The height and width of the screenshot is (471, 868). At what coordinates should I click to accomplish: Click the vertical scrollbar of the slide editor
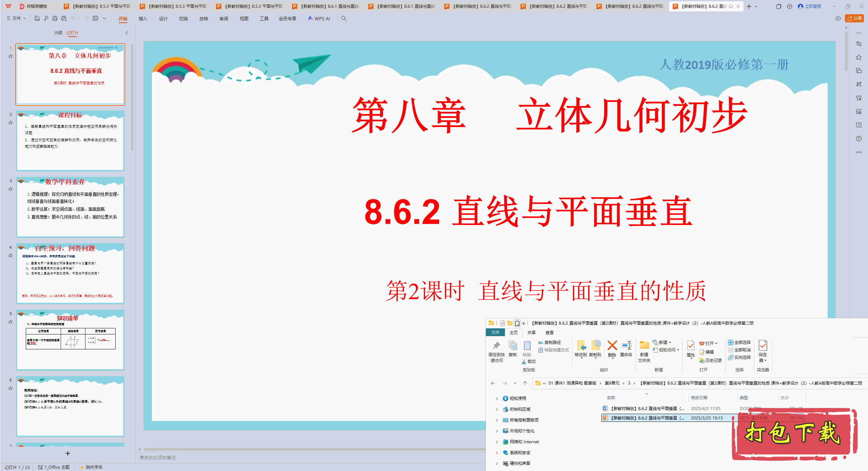(846, 51)
